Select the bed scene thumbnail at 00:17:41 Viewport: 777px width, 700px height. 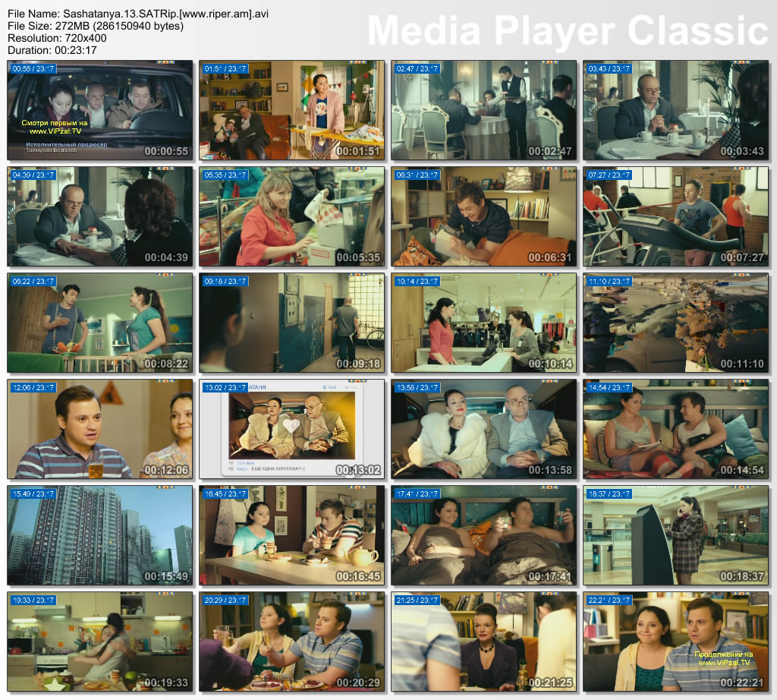tap(483, 535)
